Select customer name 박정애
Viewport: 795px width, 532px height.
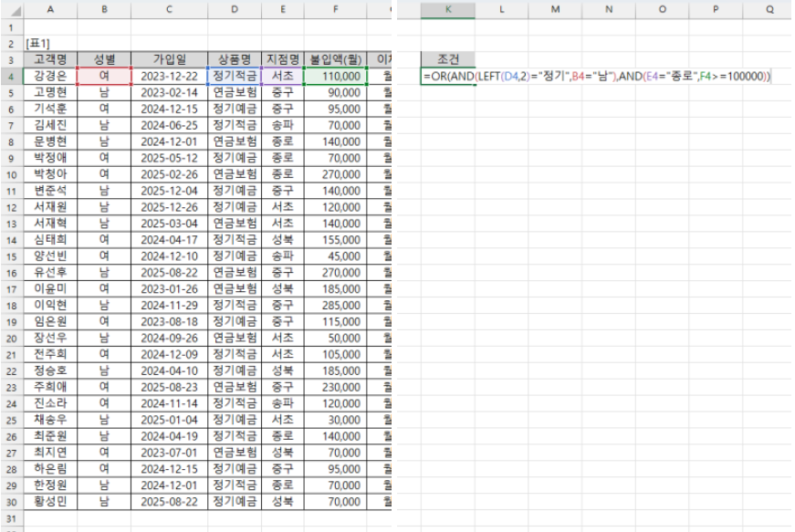50,158
